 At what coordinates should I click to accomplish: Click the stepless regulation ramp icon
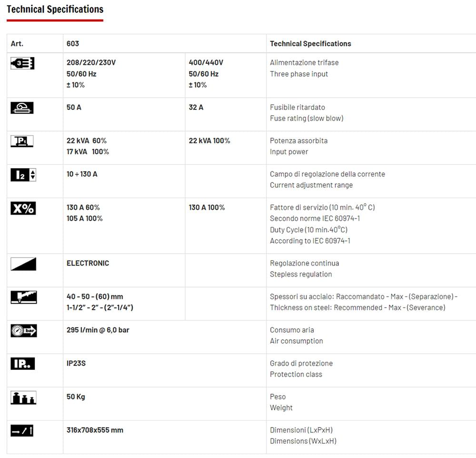[x=23, y=264]
